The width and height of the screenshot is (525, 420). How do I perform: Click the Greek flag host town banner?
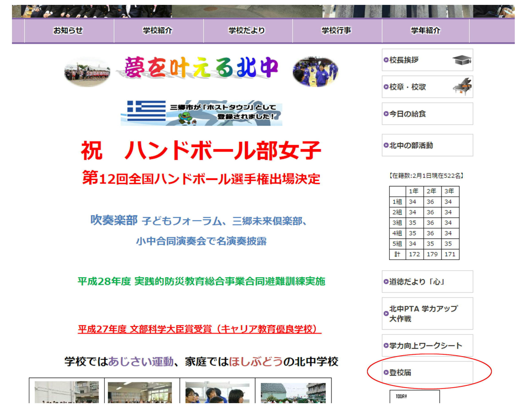pos(201,113)
